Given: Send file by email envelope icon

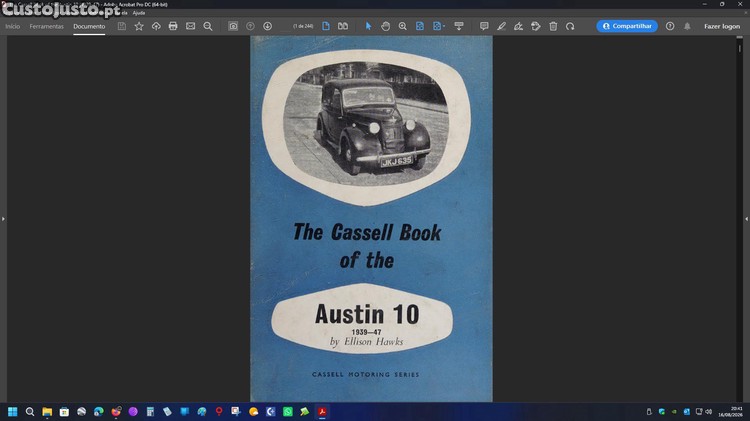Looking at the screenshot, I should (x=190, y=26).
